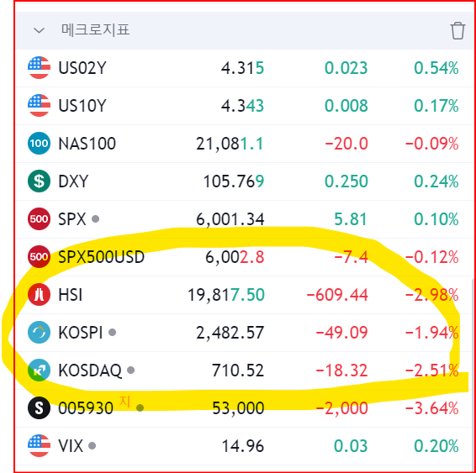Click the NAS100 blue 100 icon
Image resolution: width=476 pixels, height=473 pixels.
point(39,143)
